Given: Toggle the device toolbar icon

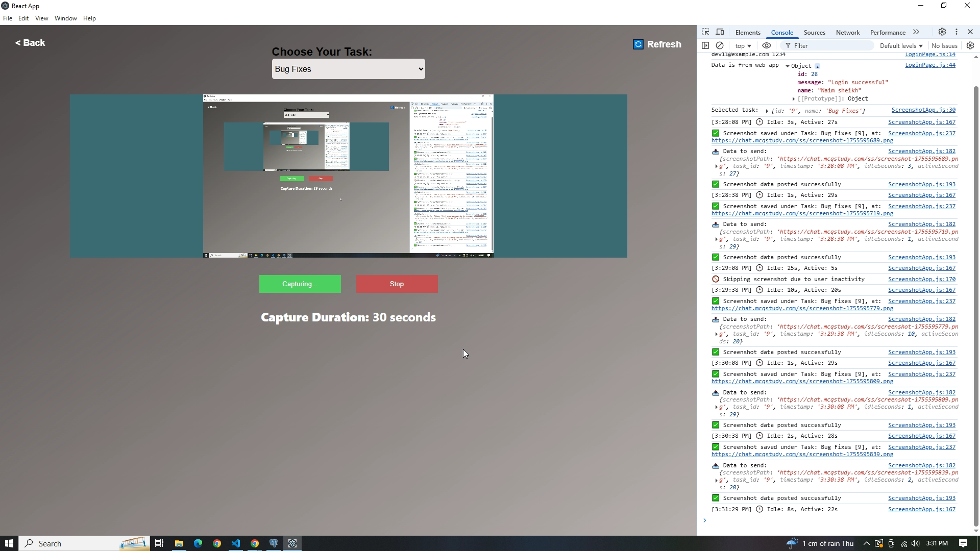Looking at the screenshot, I should click(720, 32).
